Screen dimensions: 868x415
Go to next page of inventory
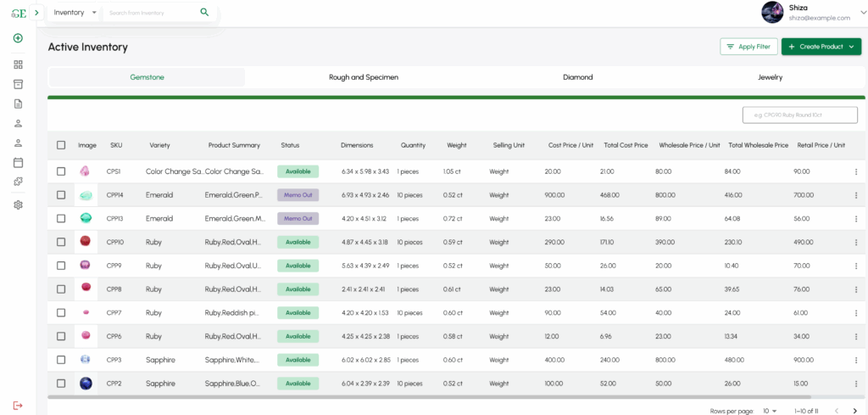click(x=855, y=411)
